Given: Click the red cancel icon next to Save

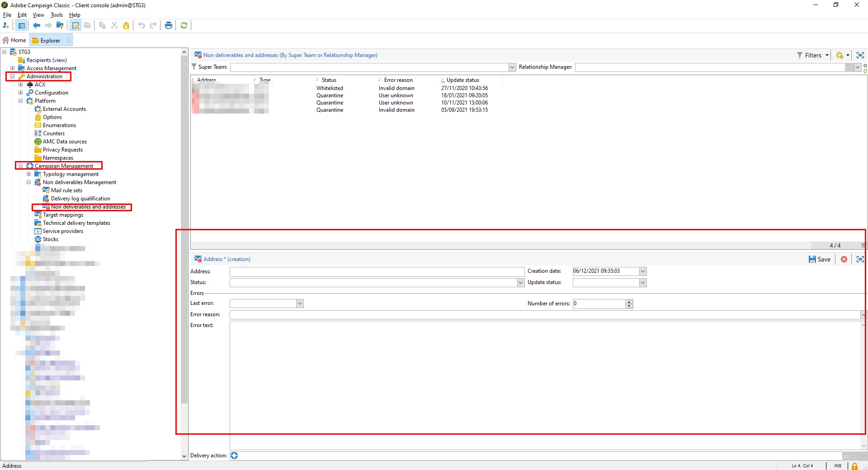Looking at the screenshot, I should pos(844,259).
